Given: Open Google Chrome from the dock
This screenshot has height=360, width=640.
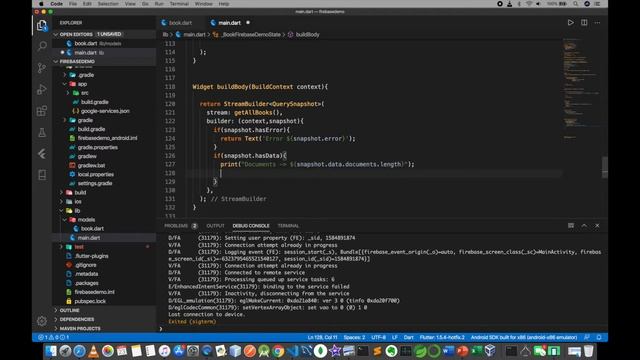Looking at the screenshot, I should (278, 351).
